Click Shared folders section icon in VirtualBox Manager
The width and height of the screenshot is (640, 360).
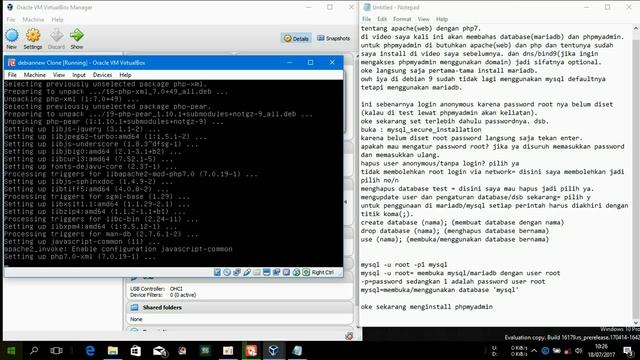pos(134,307)
